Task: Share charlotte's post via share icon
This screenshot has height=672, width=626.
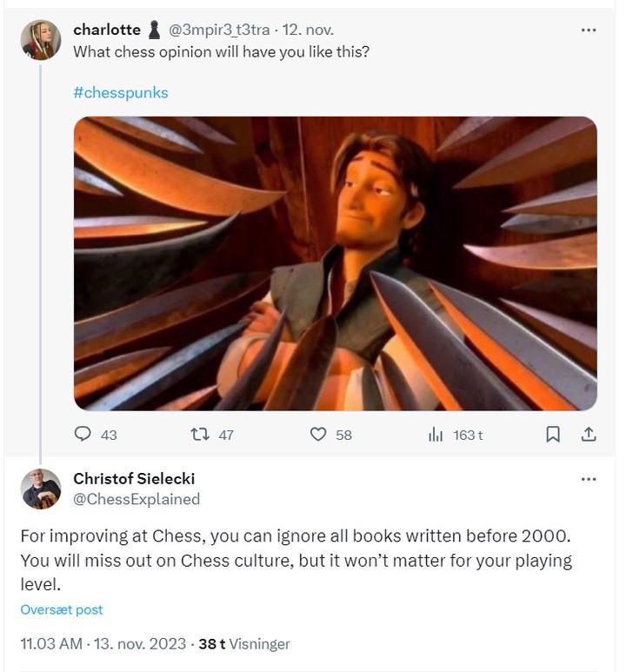Action: pos(588,434)
